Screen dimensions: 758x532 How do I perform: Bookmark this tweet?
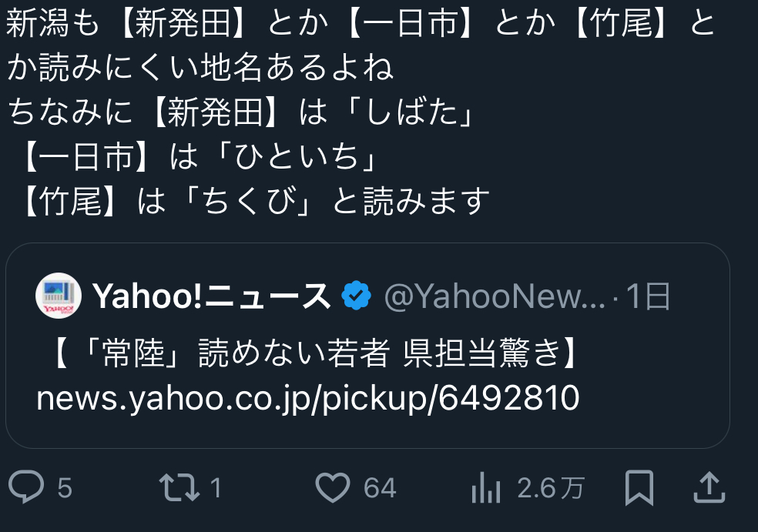click(639, 487)
